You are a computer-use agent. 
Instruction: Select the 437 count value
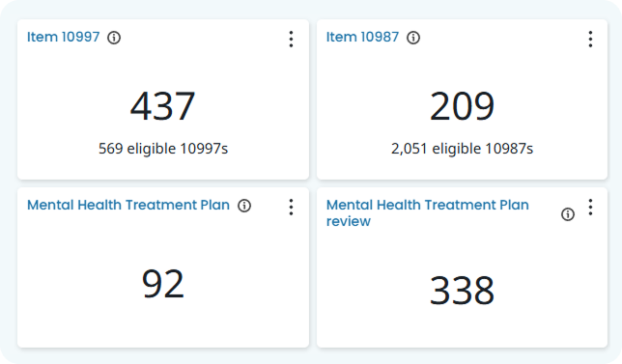pos(162,106)
